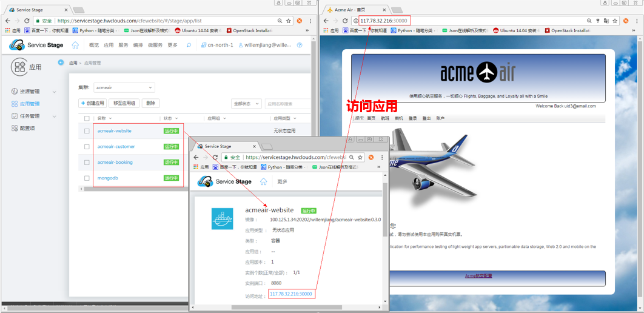
Task: Click the Docker container icon in details
Action: pos(222,218)
